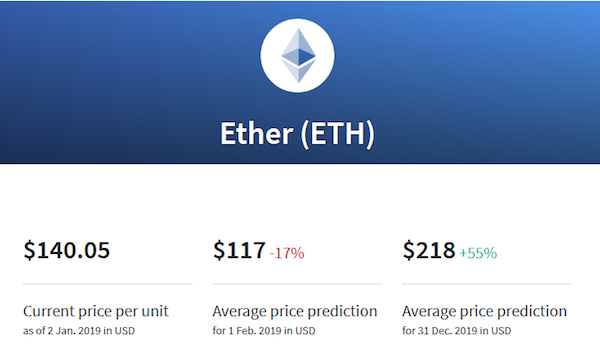The image size is (600, 363).
Task: Click the divider line under $218
Action: click(x=487, y=284)
